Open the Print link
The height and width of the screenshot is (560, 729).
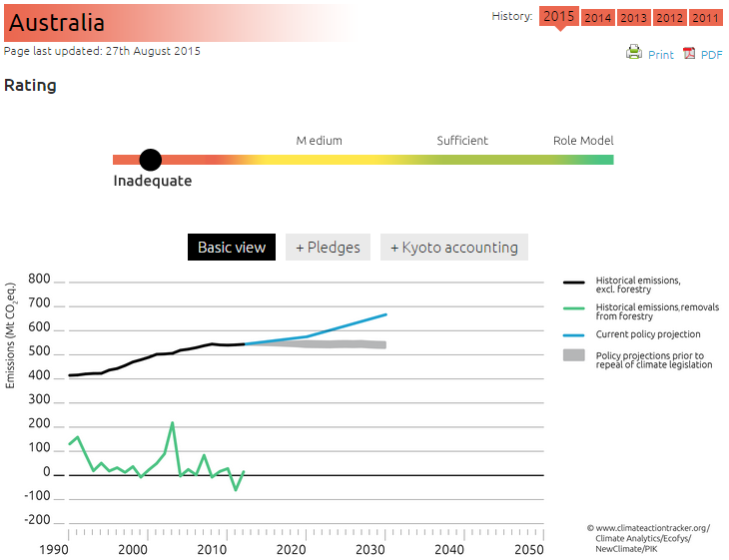coord(660,55)
